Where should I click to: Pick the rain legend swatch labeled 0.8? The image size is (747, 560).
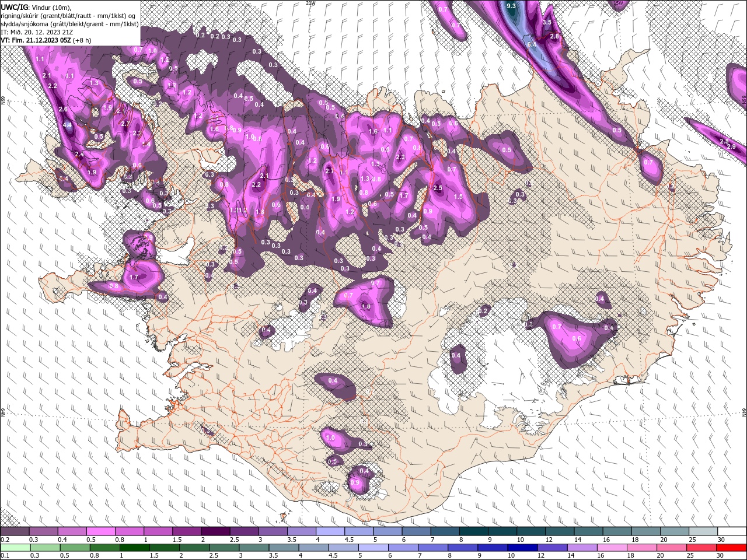(105, 547)
